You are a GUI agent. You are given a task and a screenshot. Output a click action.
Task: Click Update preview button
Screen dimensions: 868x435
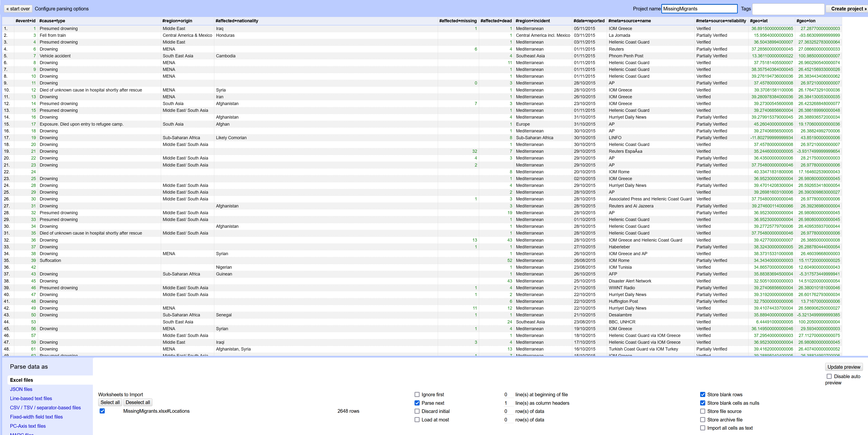[843, 367]
